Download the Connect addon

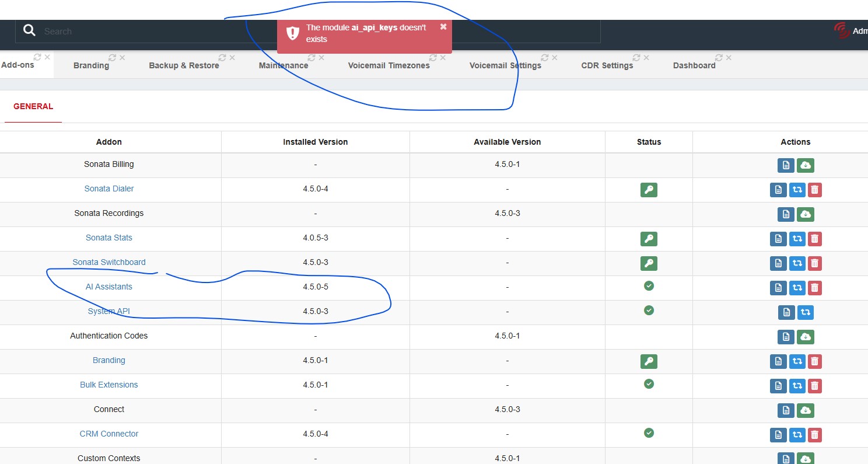(805, 410)
